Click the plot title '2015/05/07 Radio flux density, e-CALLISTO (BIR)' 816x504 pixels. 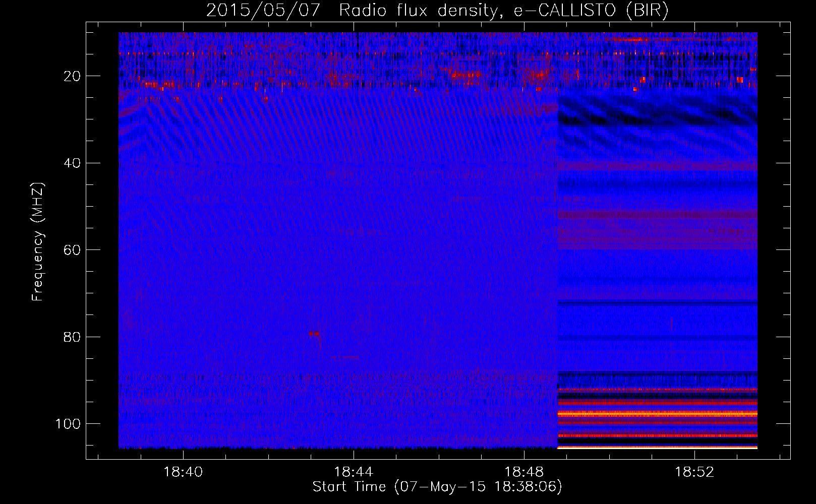coord(437,10)
